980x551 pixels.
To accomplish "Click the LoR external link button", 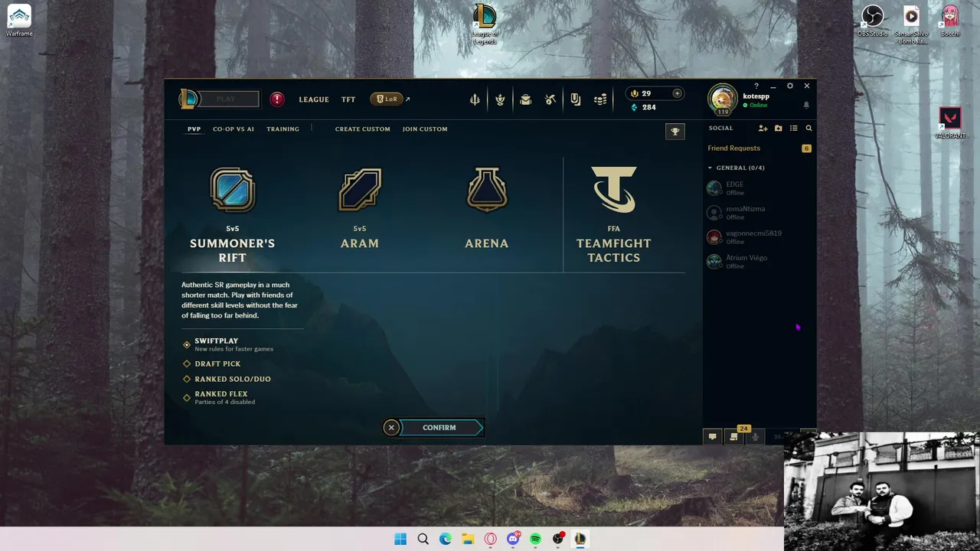I will pyautogui.click(x=390, y=99).
